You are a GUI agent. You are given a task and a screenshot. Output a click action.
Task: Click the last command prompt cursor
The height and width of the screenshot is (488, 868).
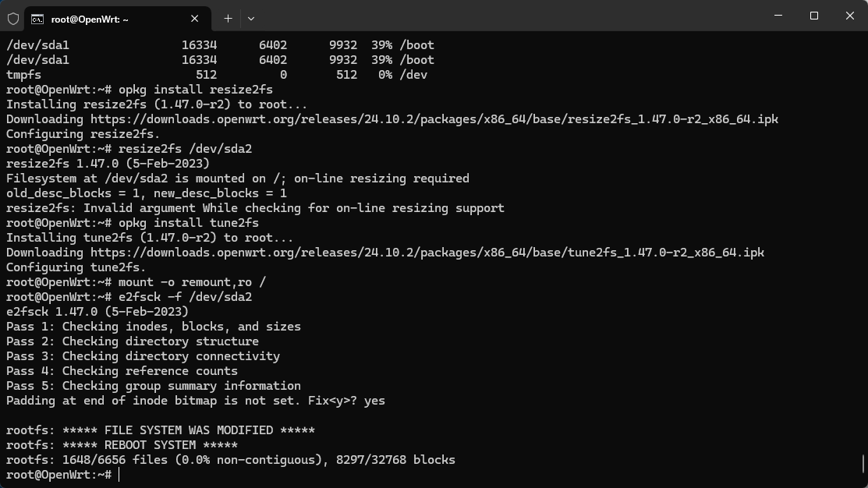(119, 475)
